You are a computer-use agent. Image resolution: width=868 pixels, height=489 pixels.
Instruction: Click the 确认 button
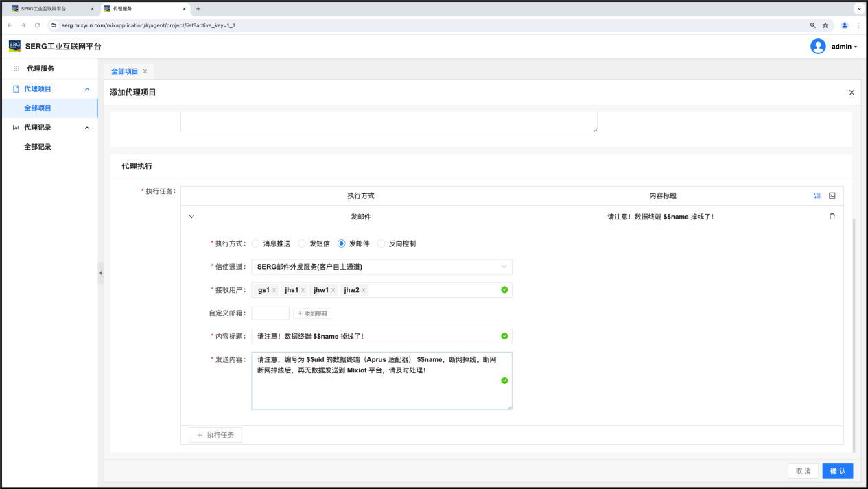[837, 471]
